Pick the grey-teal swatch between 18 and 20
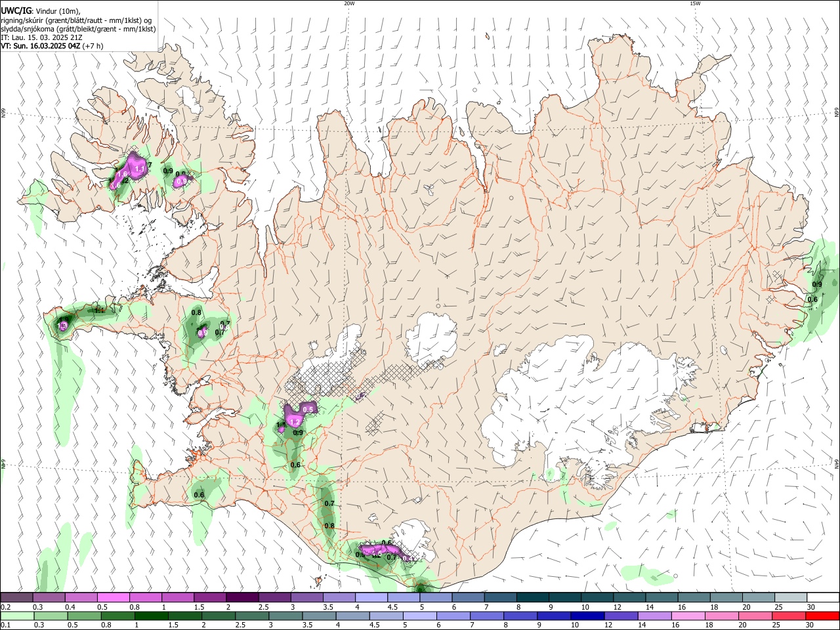Viewport: 840px width, 630px height. [726, 598]
